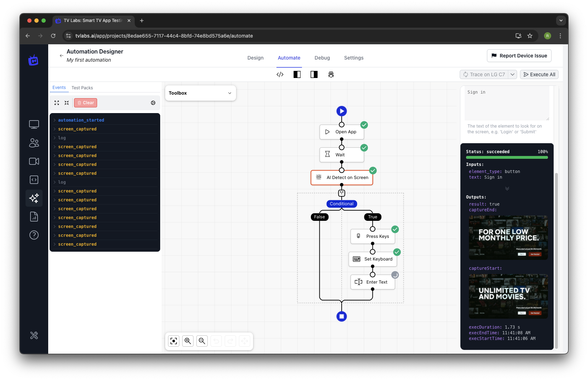
Task: Click the help question mark icon in sidebar
Action: coord(34,235)
